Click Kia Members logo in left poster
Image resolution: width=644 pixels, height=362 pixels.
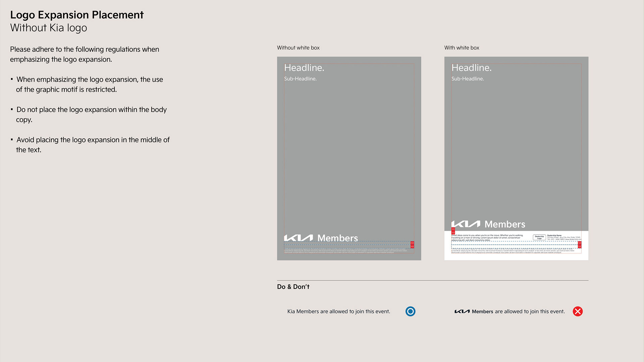click(321, 238)
